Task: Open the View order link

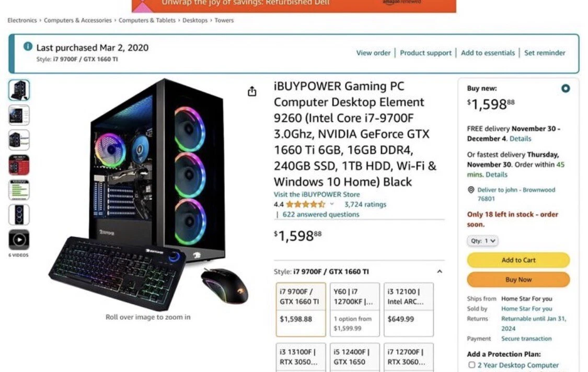Action: 373,53
